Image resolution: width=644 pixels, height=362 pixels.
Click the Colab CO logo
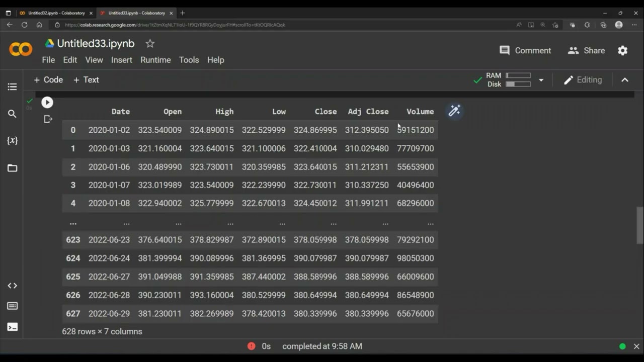point(21,49)
